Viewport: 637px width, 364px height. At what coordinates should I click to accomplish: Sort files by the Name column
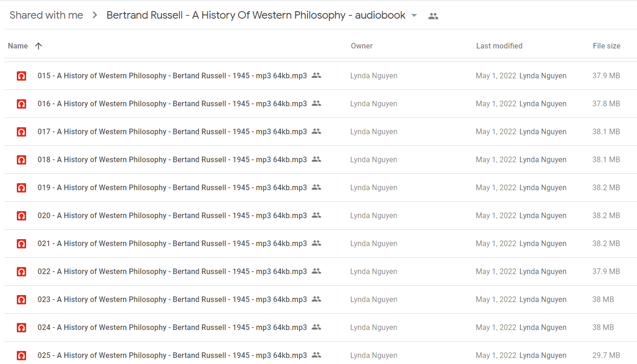tap(18, 46)
